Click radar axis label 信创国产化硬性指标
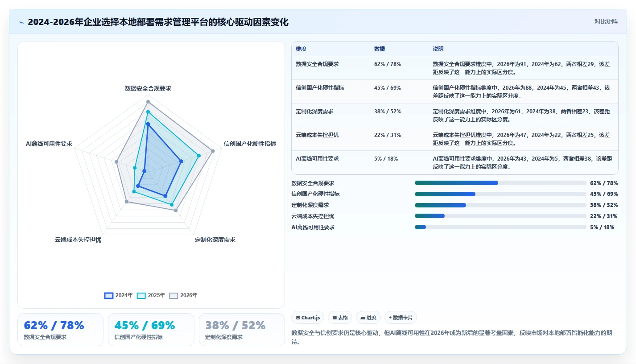 (x=250, y=144)
